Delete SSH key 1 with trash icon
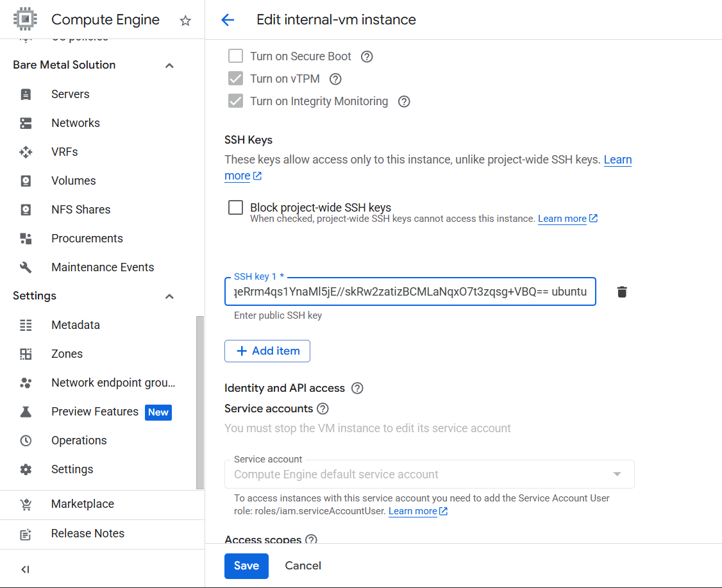 (x=621, y=292)
